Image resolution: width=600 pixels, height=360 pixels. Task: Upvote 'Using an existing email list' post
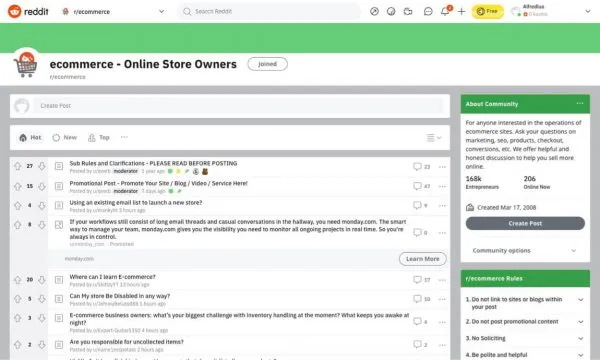(18, 205)
